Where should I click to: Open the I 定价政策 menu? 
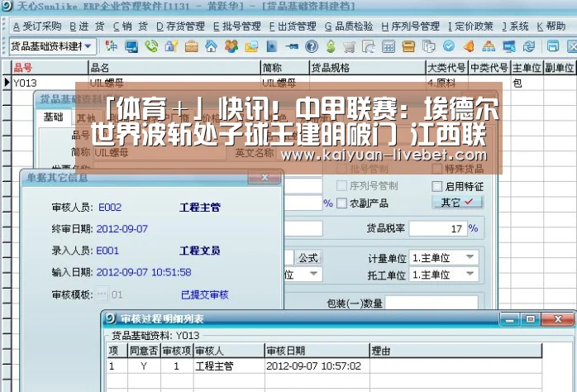[470, 26]
